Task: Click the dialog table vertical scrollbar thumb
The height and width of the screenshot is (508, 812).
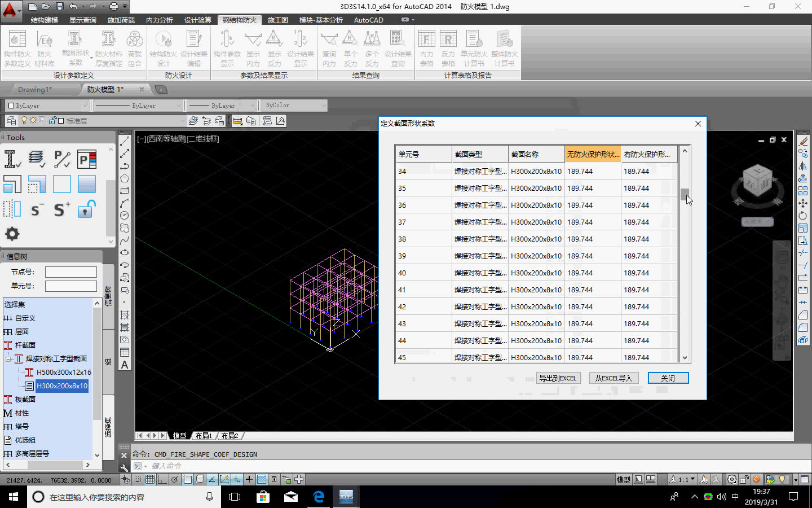Action: [685, 195]
